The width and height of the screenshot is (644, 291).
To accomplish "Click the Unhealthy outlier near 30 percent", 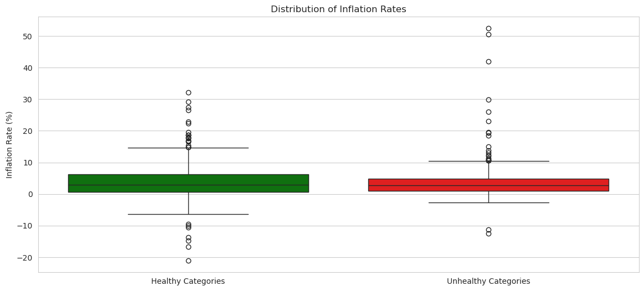I will (488, 100).
